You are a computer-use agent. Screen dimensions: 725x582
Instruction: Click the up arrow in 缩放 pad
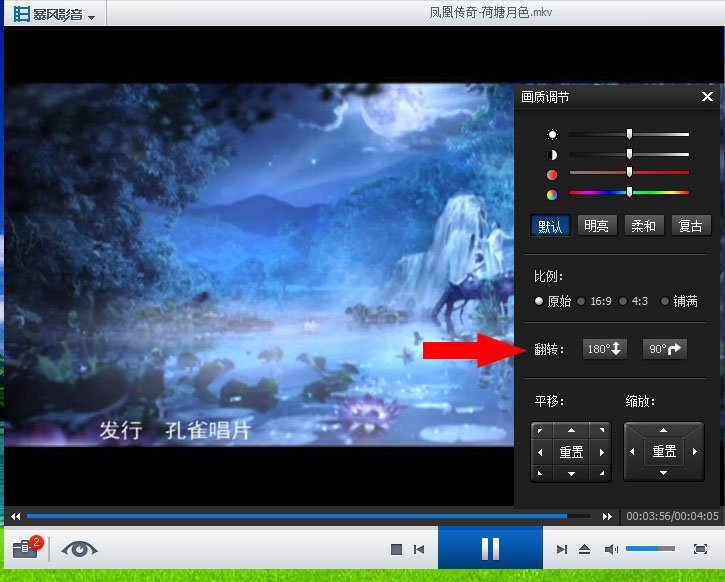click(x=664, y=430)
